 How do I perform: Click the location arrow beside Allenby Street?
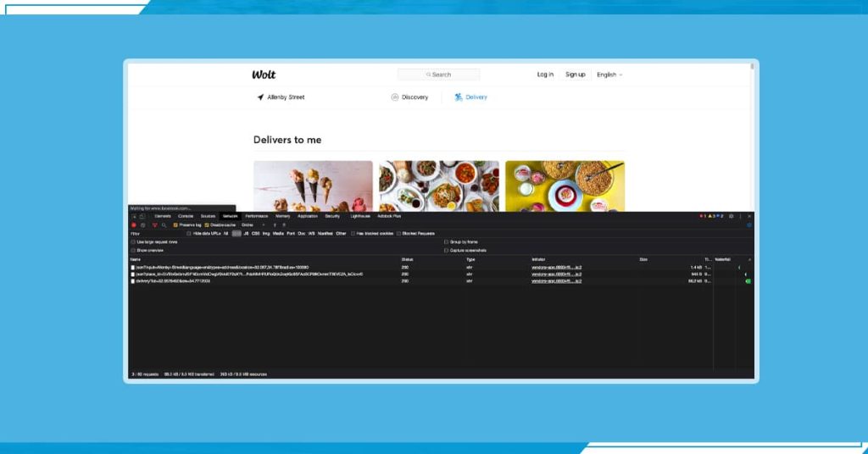pyautogui.click(x=260, y=97)
